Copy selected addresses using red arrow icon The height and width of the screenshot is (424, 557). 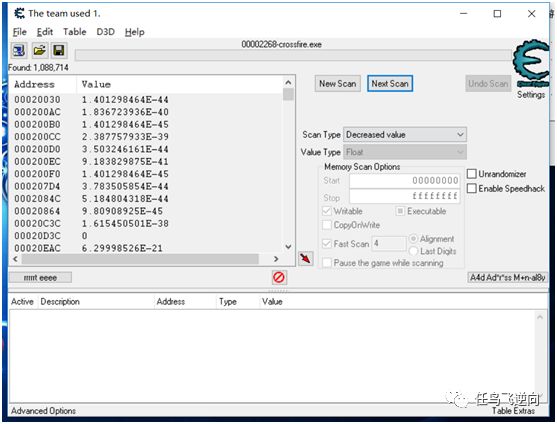pos(305,258)
